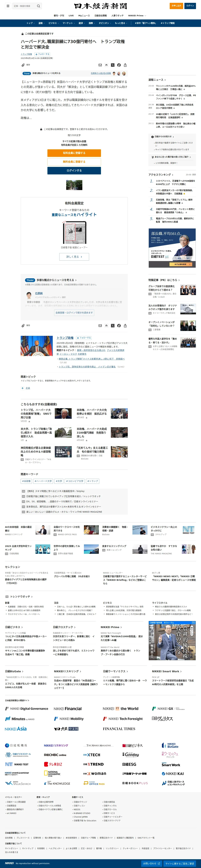Viewport: 201px width, 868px height.
Task: Click the Facebook icon above トランプ政権 topic
Action: (119, 325)
